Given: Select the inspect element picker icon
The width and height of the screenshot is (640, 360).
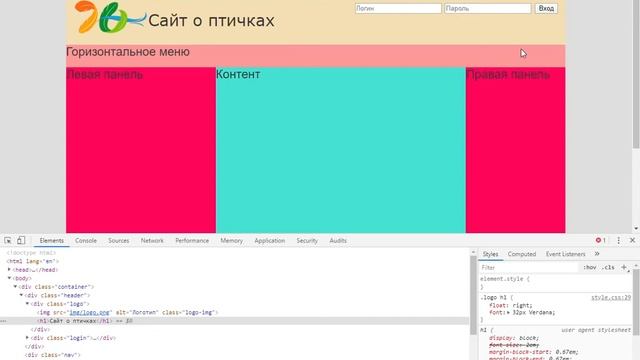Looking at the screenshot, I should pos(8,240).
